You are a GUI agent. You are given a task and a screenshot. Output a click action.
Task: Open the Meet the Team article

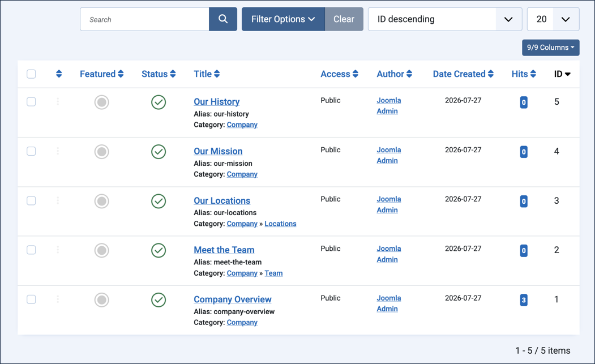coord(224,250)
